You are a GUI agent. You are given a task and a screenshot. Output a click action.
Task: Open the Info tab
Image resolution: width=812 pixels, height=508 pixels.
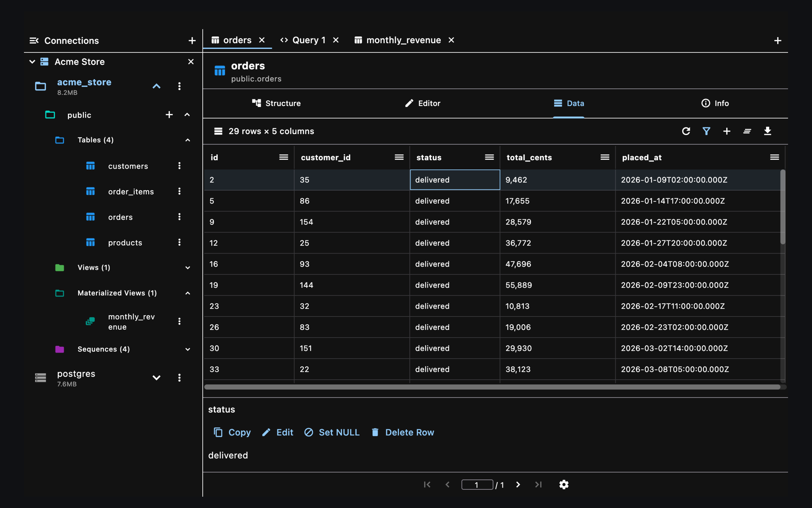(715, 103)
